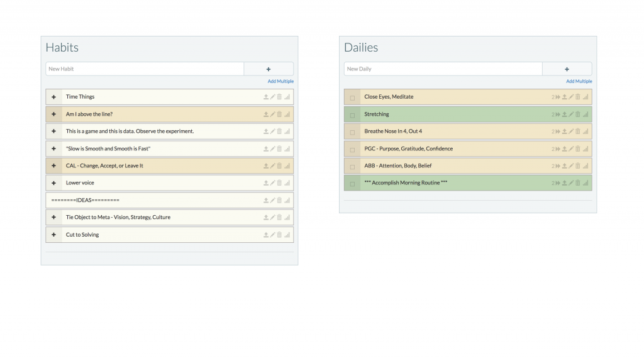Click Add Multiple link under Dailies
644x358 pixels.
(579, 81)
